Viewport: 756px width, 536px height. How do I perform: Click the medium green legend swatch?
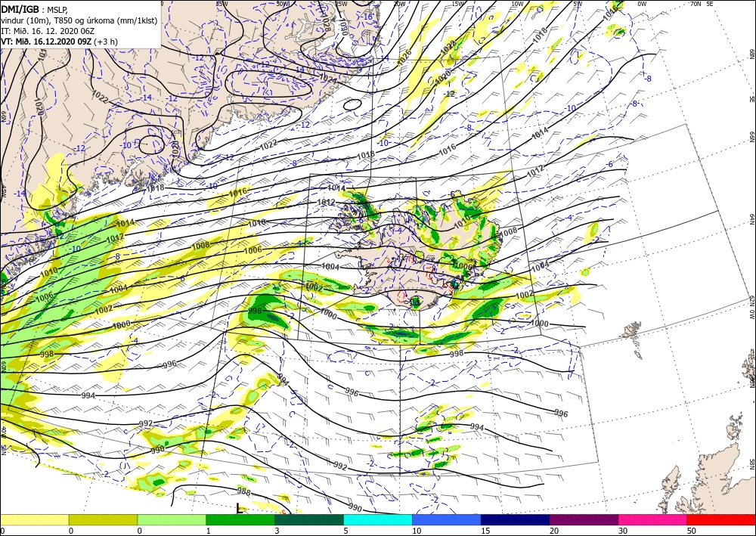pyautogui.click(x=240, y=519)
